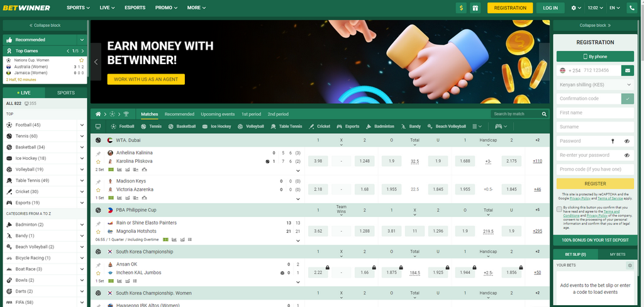Click the Promo code input field
644x307 pixels.
pos(595,169)
